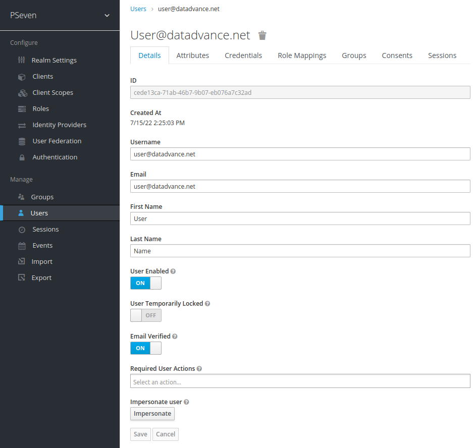476x448 pixels.
Task: Click the First Name input field
Action: pos(300,218)
